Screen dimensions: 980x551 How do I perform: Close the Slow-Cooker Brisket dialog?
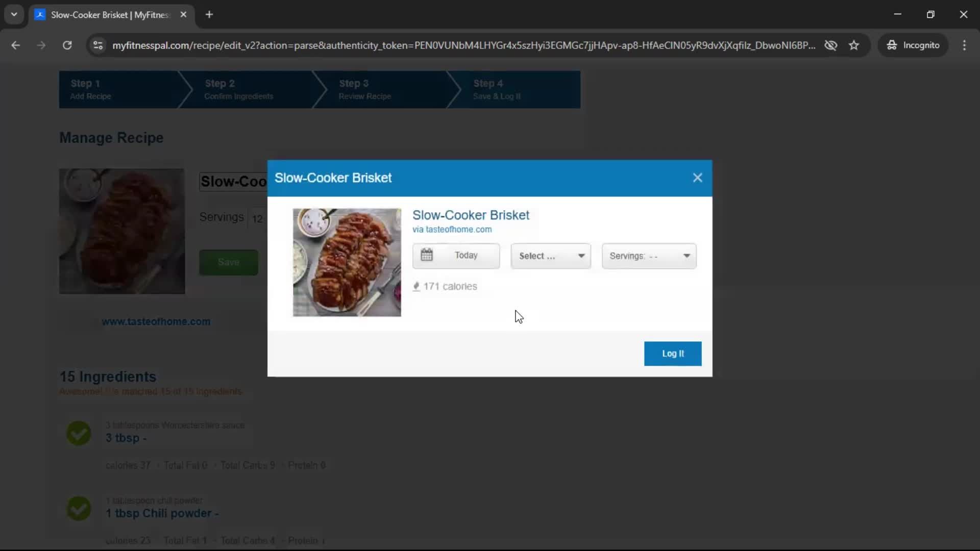(x=697, y=178)
